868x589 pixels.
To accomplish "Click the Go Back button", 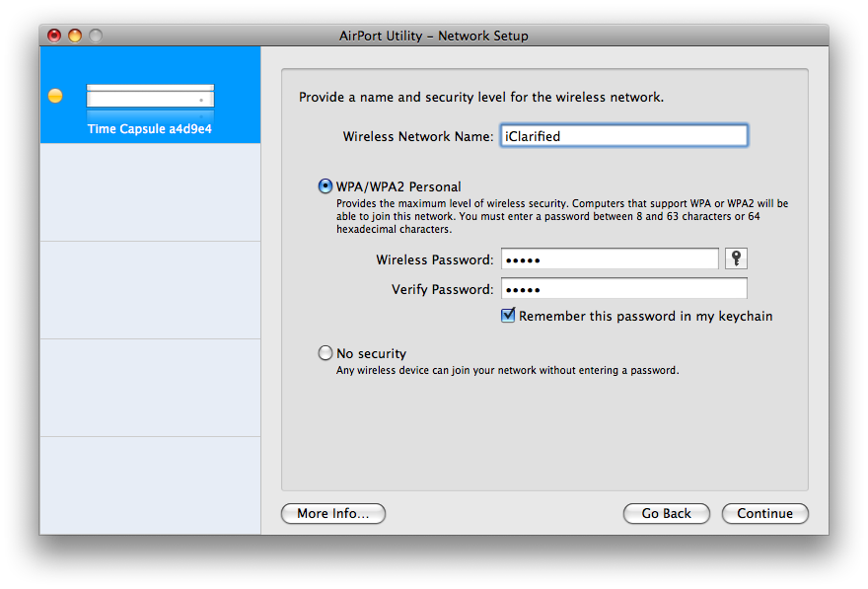I will pos(666,513).
